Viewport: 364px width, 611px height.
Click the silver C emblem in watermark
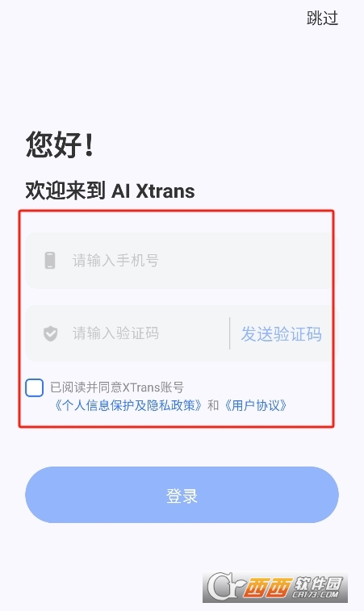[222, 587]
